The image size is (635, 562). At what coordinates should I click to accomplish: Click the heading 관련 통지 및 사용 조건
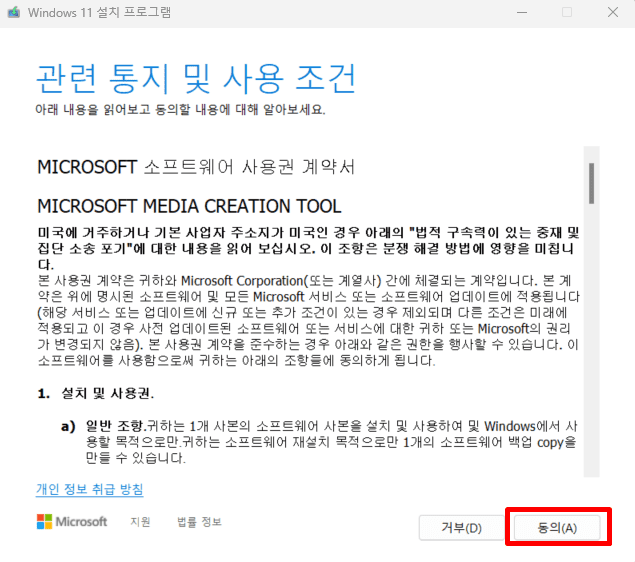[x=196, y=78]
